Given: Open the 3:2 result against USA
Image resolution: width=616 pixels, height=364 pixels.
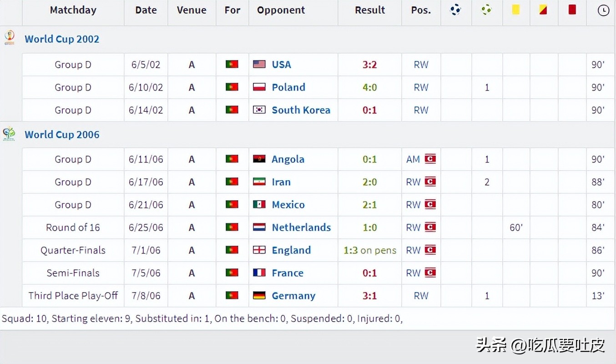Looking at the screenshot, I should tap(369, 65).
